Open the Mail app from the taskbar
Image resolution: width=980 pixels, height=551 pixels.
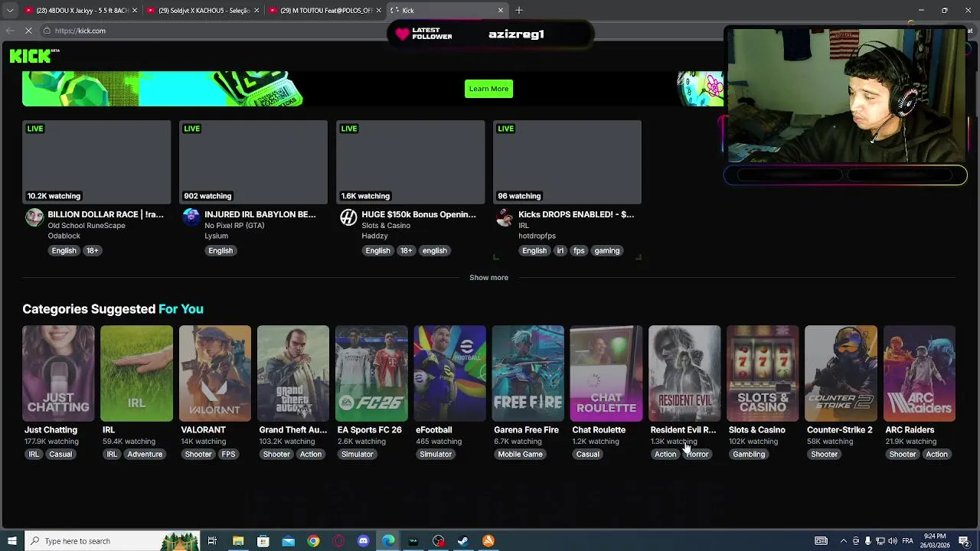click(288, 541)
